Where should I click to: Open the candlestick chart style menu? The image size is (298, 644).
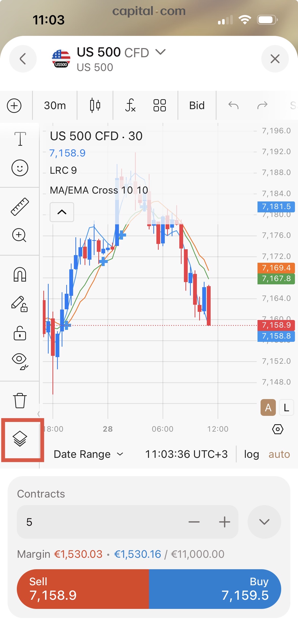pyautogui.click(x=95, y=106)
